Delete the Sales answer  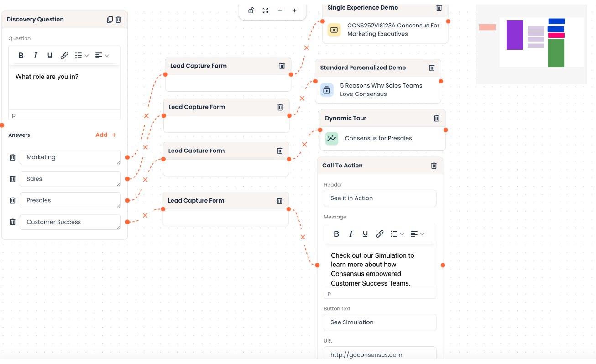(13, 179)
